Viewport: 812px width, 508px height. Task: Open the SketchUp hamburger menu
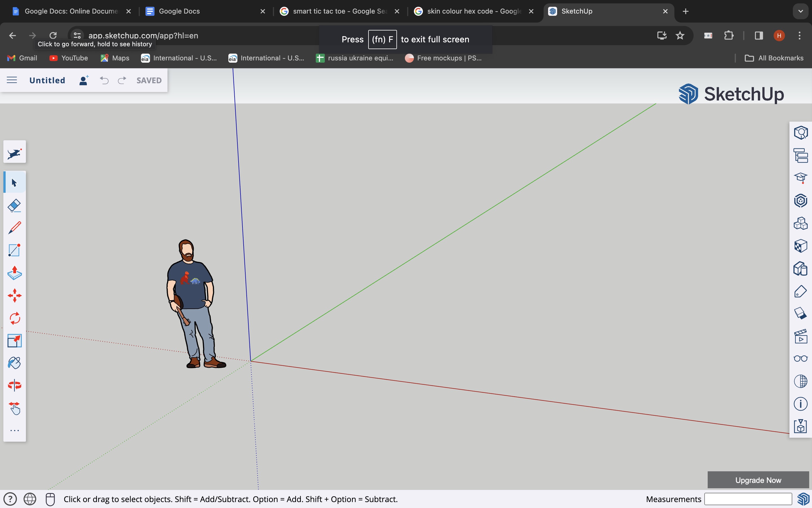coord(12,80)
